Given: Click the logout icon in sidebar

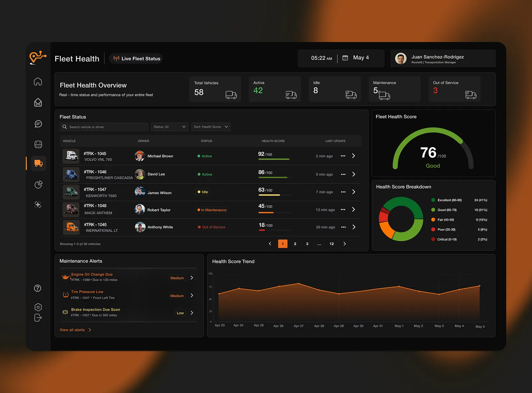Looking at the screenshot, I should [x=38, y=318].
